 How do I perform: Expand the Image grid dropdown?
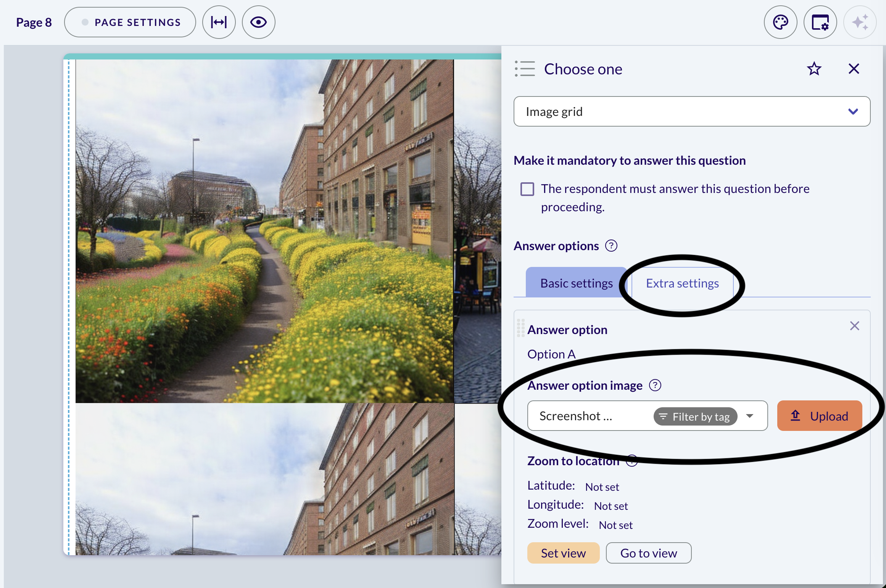692,111
